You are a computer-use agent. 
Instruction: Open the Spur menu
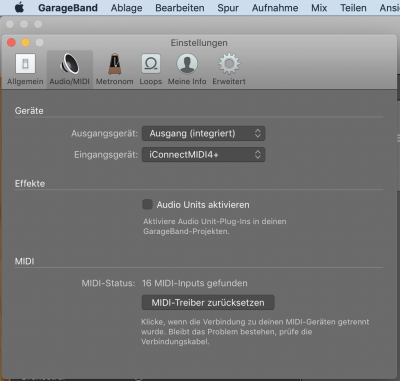(228, 7)
